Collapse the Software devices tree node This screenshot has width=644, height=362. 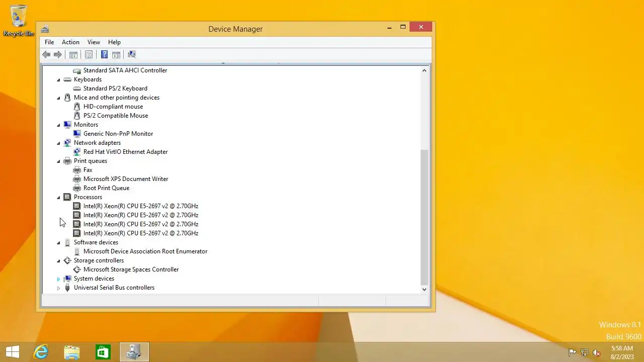coord(58,242)
